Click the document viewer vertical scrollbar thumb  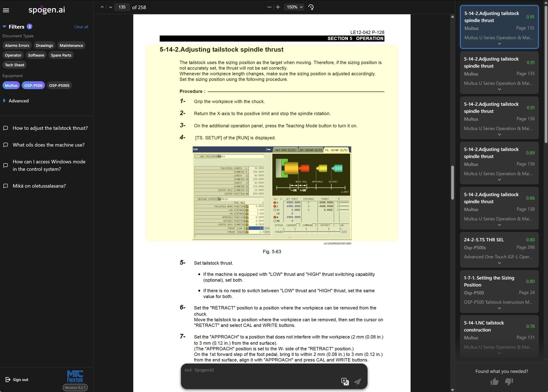coord(452,182)
